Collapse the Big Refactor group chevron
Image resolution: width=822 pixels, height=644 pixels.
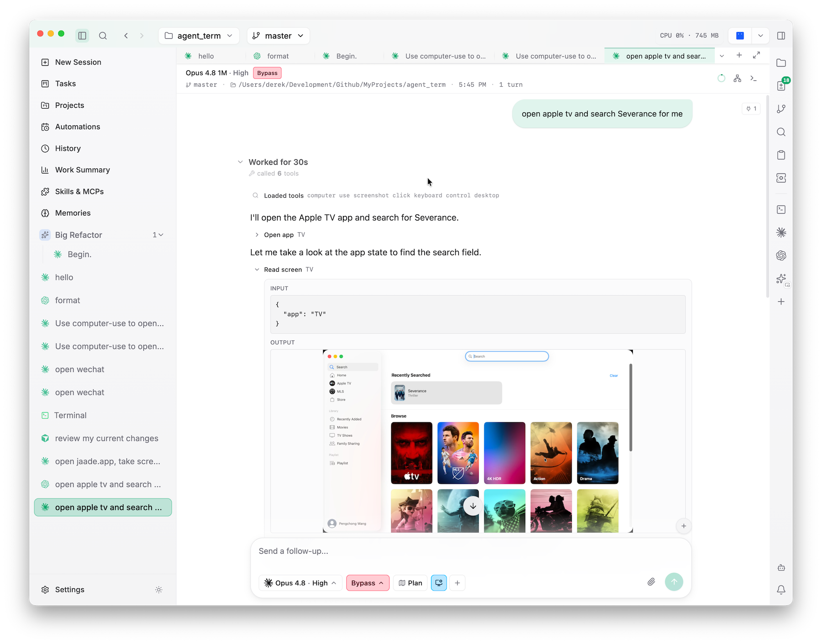(161, 235)
